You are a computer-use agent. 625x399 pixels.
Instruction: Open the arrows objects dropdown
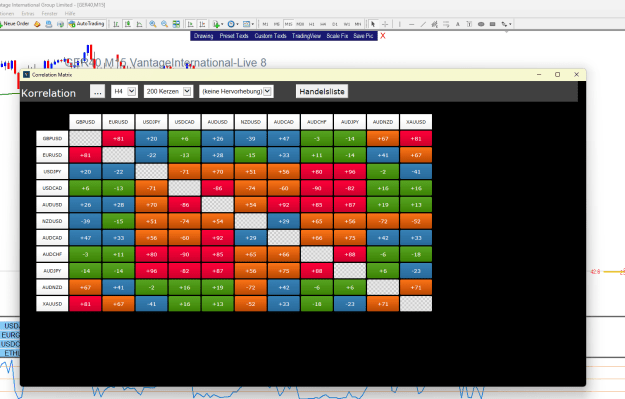tap(506, 24)
